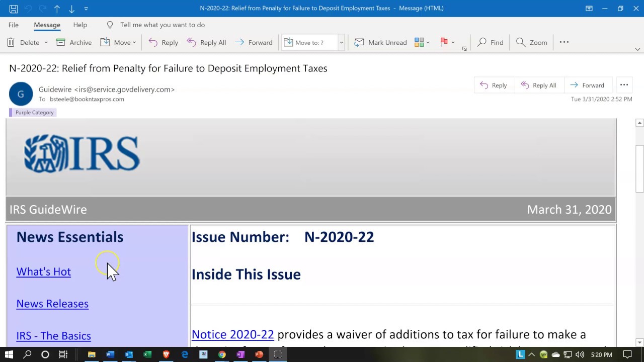Open the 'Move to: ?' quick steps dropdown arrow
Image resolution: width=644 pixels, height=362 pixels.
tap(341, 43)
